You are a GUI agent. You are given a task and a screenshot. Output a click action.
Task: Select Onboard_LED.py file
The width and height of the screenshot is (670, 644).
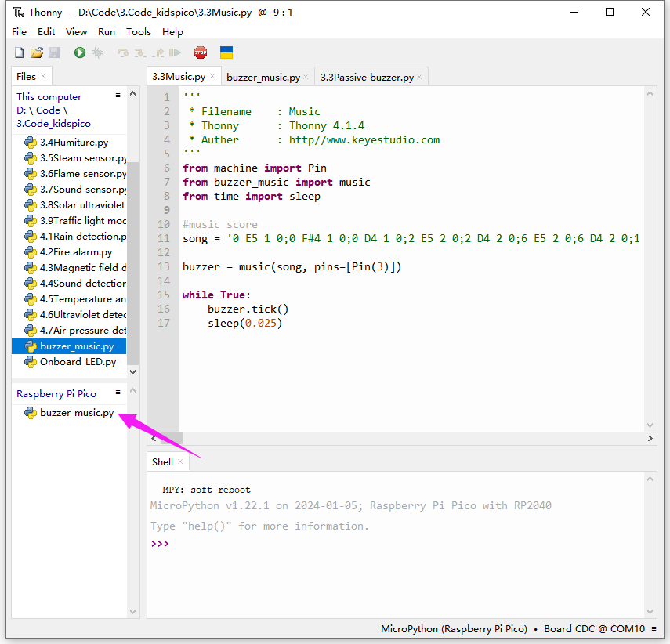click(69, 362)
